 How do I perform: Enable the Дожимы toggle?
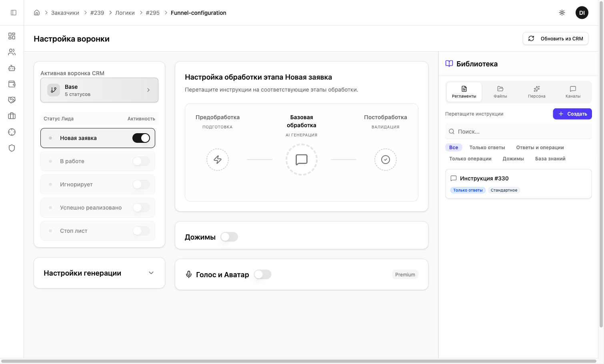pos(229,237)
